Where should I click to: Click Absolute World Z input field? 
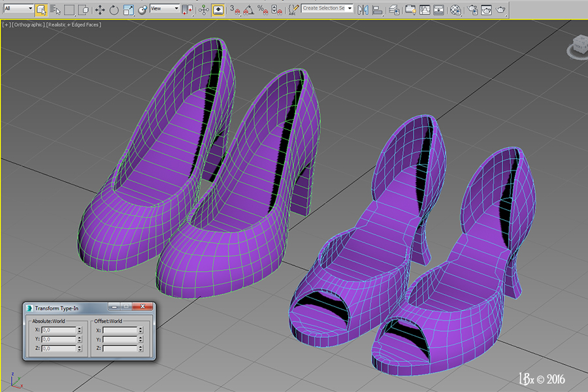pyautogui.click(x=59, y=348)
